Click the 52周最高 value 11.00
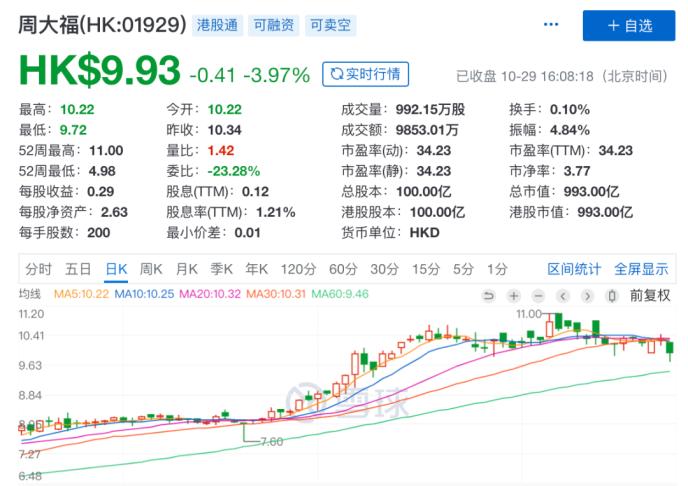This screenshot has width=688, height=486. [106, 150]
